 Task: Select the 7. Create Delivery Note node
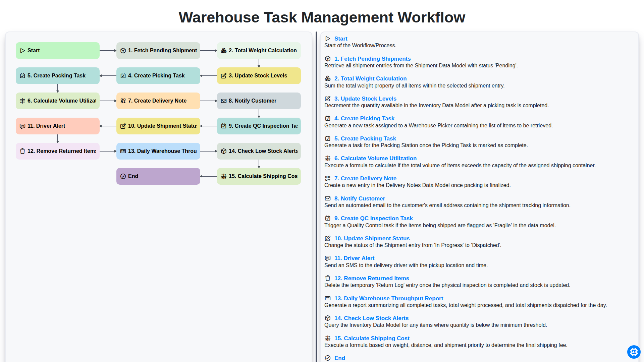158,101
